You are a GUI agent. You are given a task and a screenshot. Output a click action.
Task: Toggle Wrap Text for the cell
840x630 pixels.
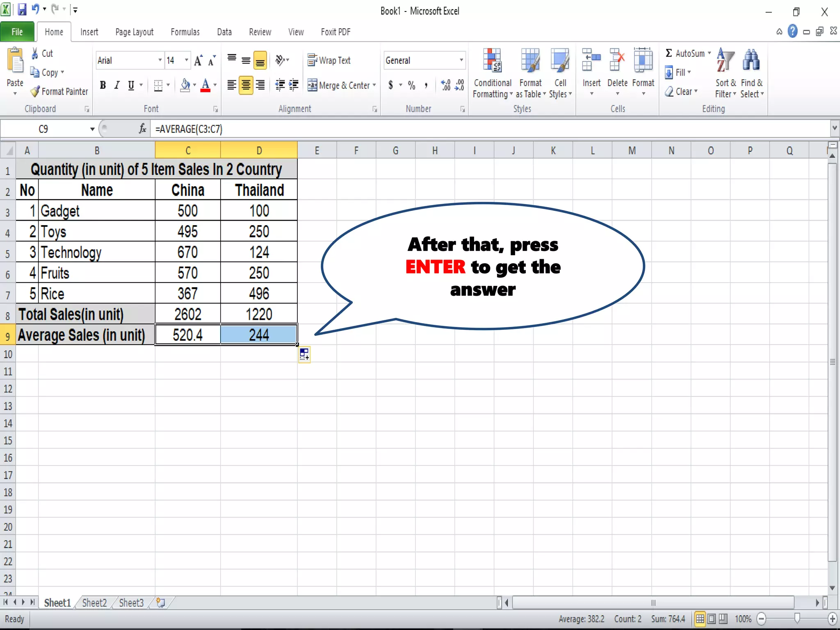pos(329,60)
